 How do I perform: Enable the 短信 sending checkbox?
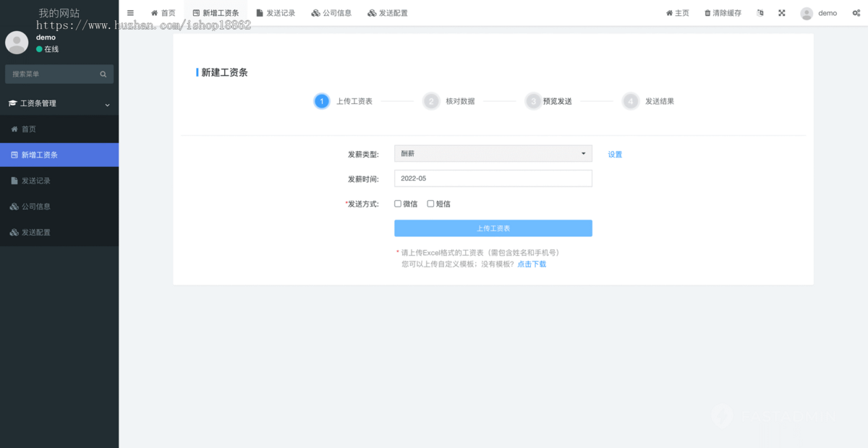click(430, 203)
